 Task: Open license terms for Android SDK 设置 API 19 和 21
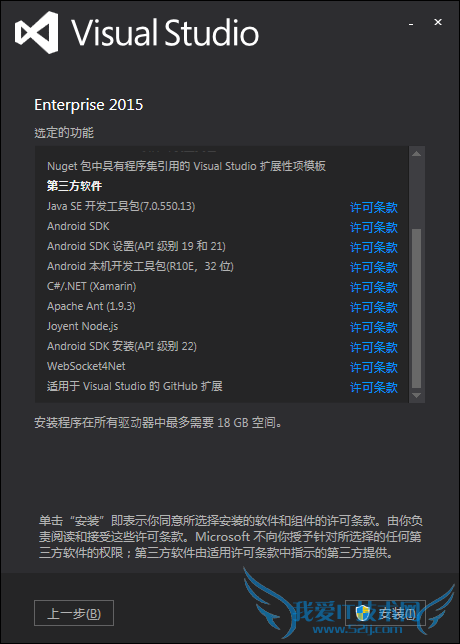tap(374, 247)
